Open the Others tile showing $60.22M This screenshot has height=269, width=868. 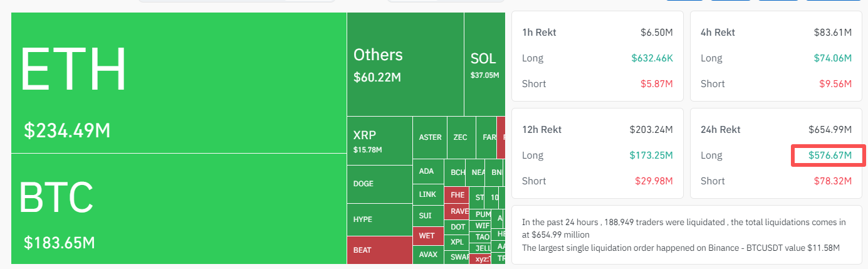click(x=405, y=64)
